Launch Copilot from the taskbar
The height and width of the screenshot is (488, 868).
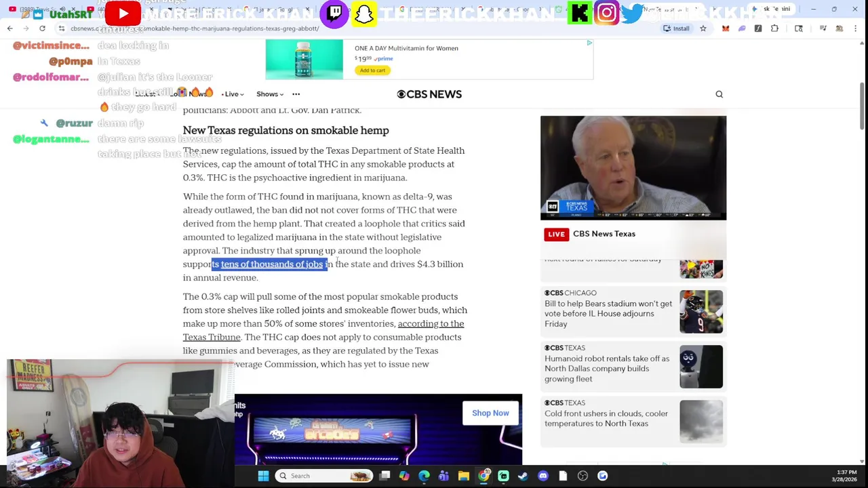click(404, 476)
